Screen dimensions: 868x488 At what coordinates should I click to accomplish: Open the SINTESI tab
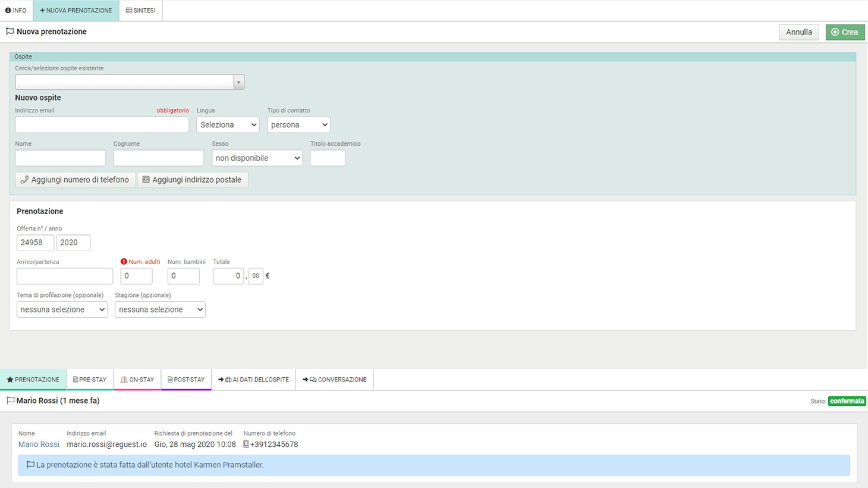141,11
